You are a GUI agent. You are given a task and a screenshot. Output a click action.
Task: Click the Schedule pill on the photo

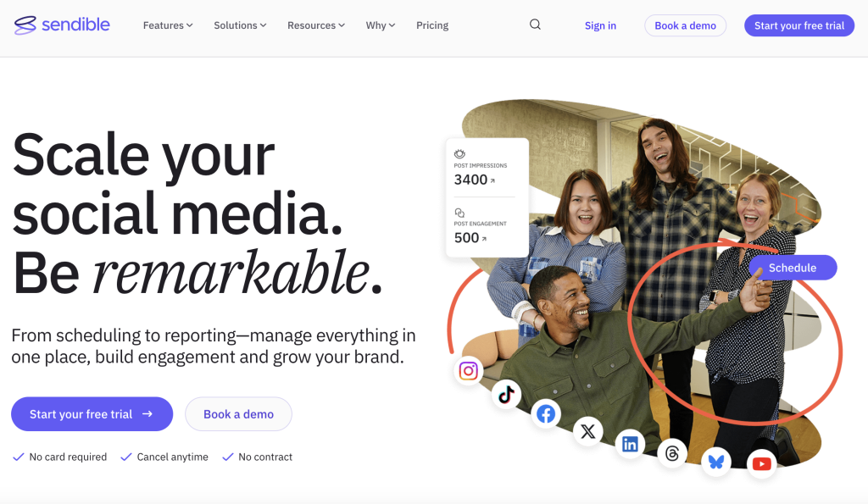(x=793, y=268)
